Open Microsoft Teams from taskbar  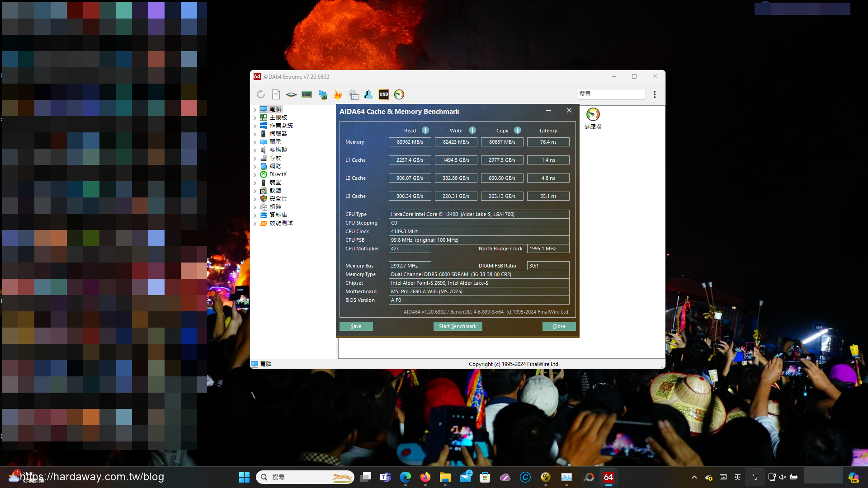pos(386,477)
